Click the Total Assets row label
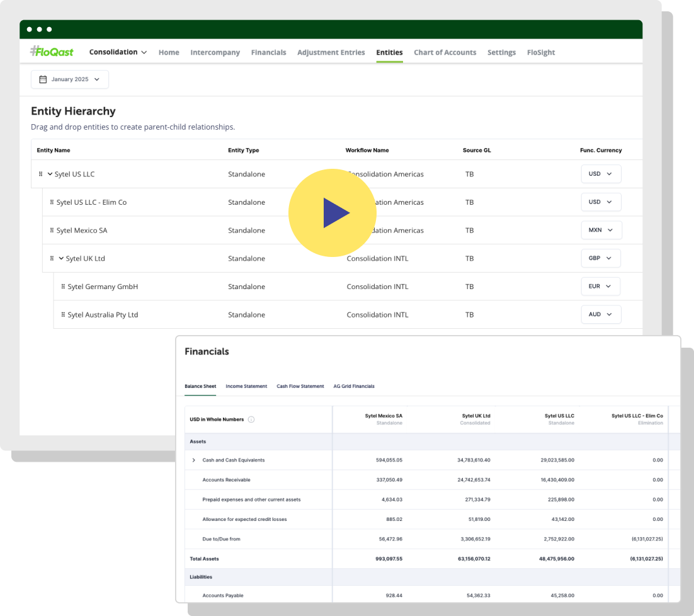 click(x=204, y=559)
